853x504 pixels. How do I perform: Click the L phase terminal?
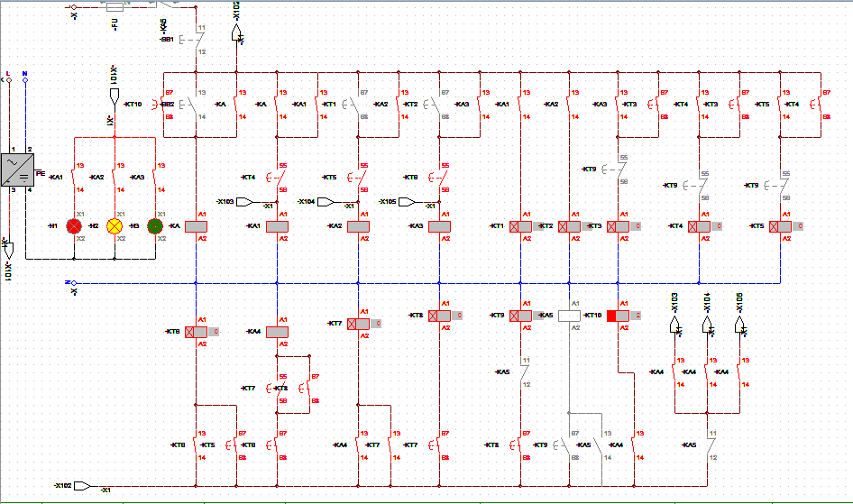(x=8, y=79)
